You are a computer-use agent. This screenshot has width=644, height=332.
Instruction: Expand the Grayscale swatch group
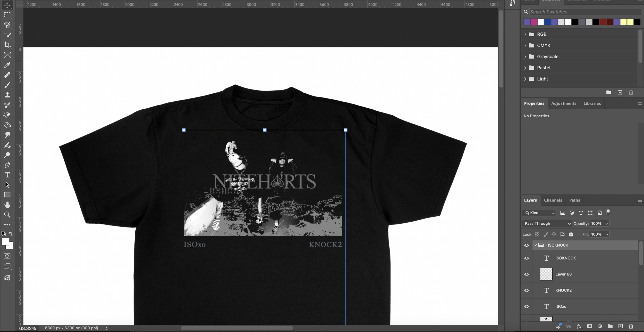coord(525,56)
